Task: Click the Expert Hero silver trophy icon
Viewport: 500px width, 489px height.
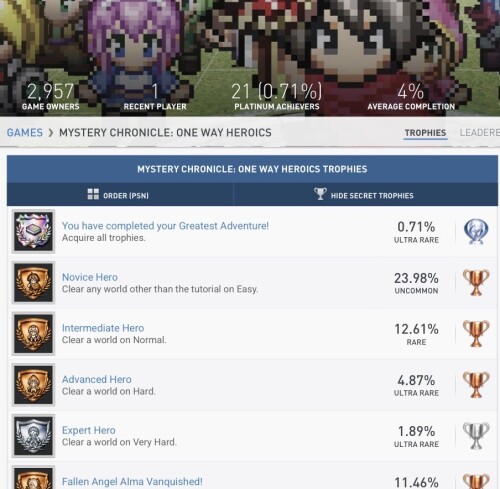Action: (x=476, y=436)
